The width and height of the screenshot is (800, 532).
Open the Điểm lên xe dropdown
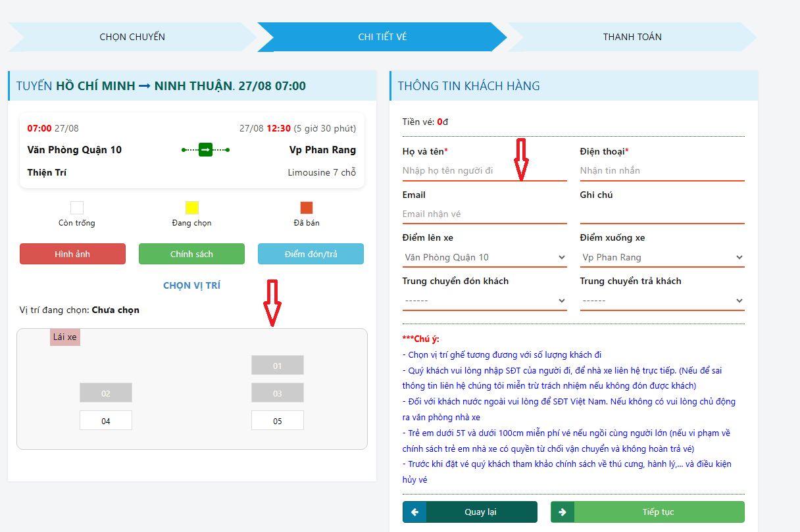tap(484, 257)
